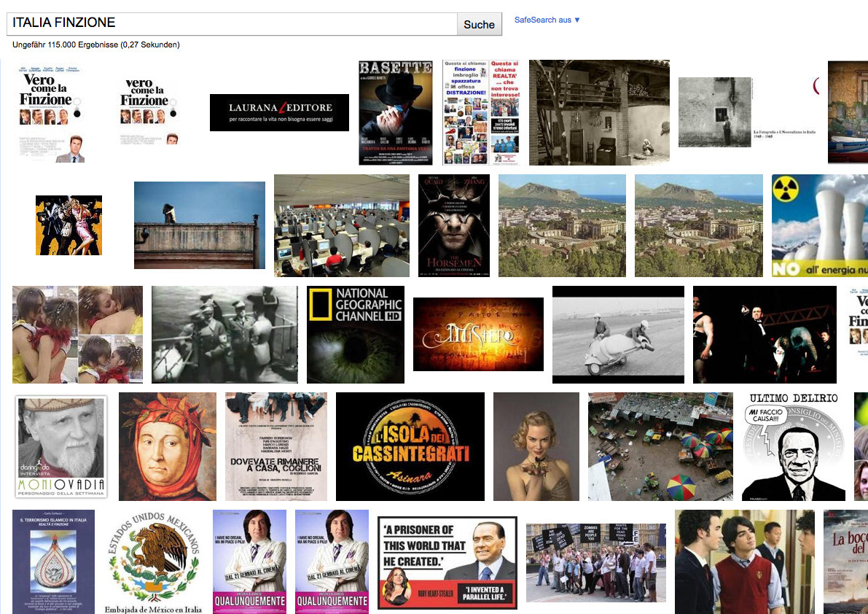Image resolution: width=868 pixels, height=614 pixels.
Task: Open the colorful dancing figures illustration
Action: (x=69, y=225)
